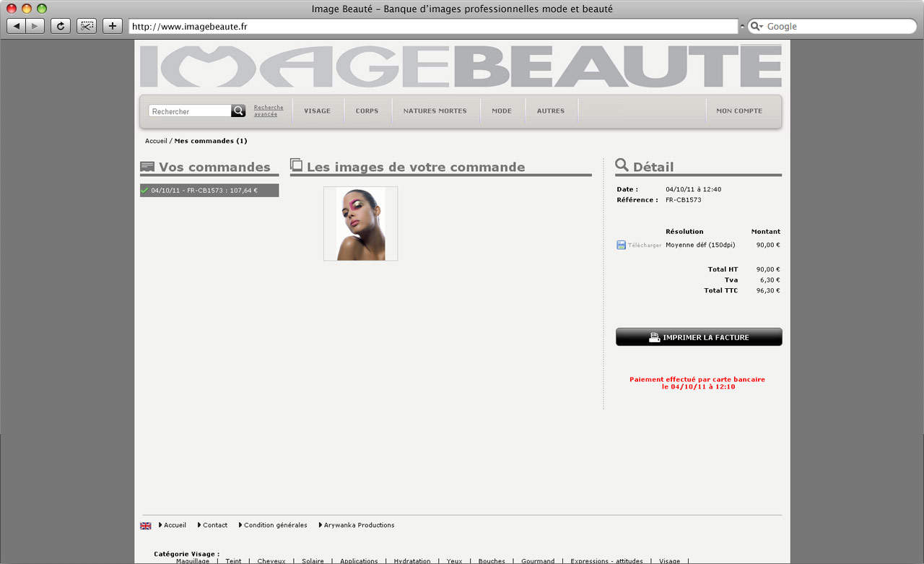This screenshot has height=564, width=924.
Task: Open the MON COMPTE menu
Action: pyautogui.click(x=739, y=111)
